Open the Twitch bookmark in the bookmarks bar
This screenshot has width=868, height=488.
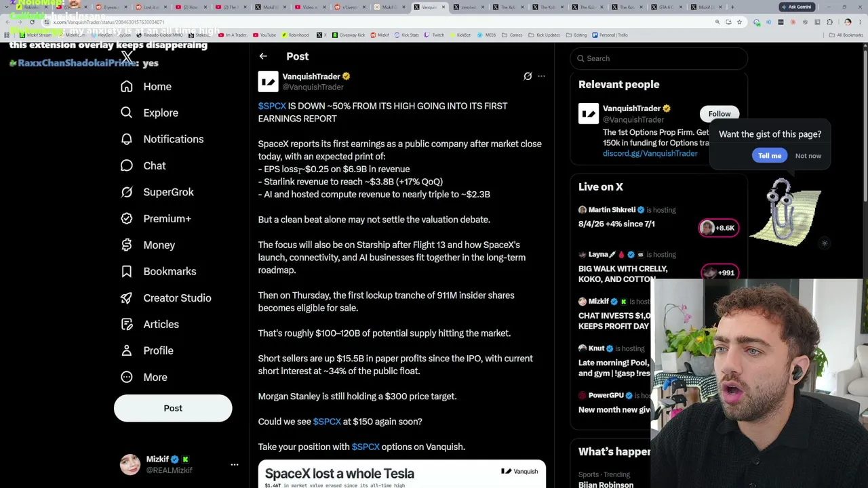(434, 35)
